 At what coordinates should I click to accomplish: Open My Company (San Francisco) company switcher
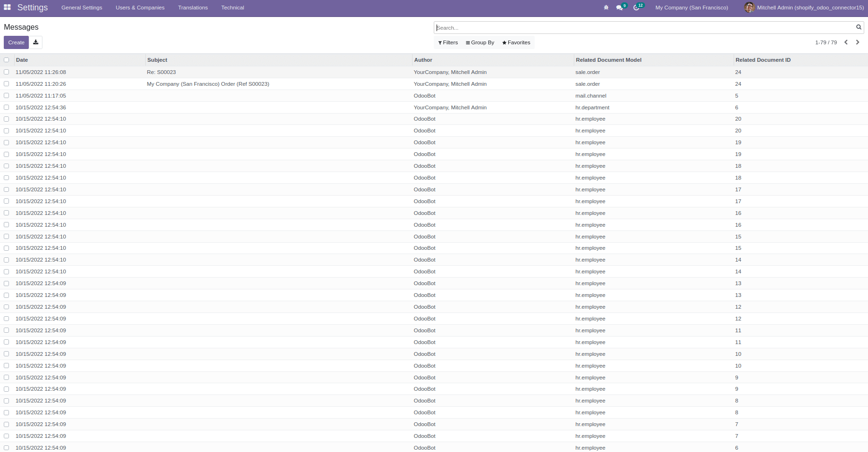point(692,8)
